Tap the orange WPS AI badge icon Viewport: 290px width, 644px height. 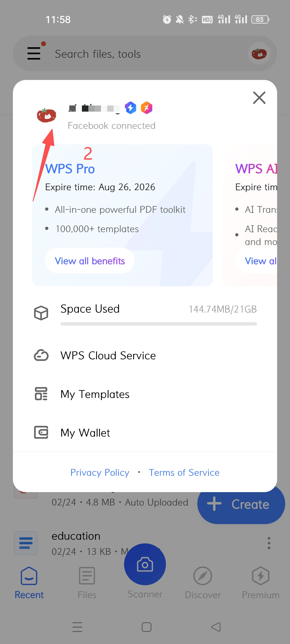(147, 108)
